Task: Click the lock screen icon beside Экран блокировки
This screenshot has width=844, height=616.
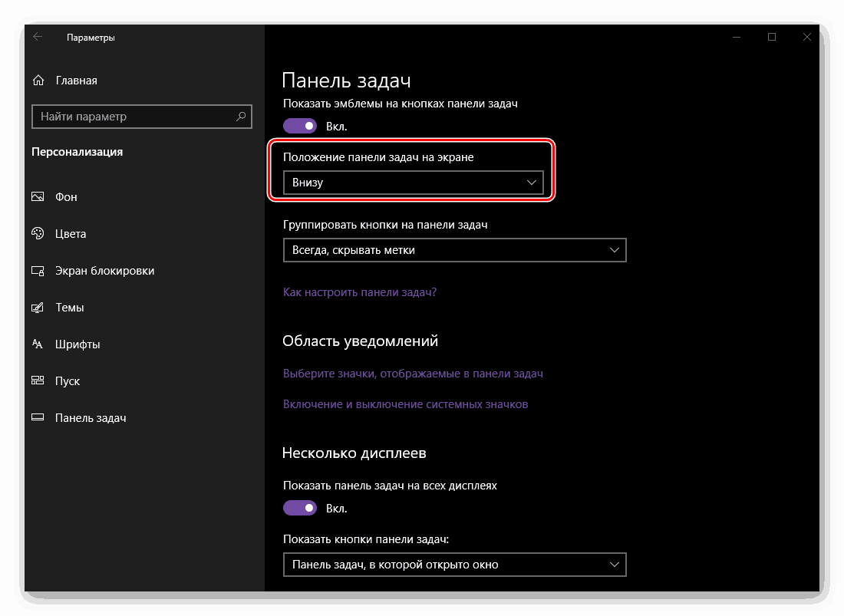Action: point(38,271)
